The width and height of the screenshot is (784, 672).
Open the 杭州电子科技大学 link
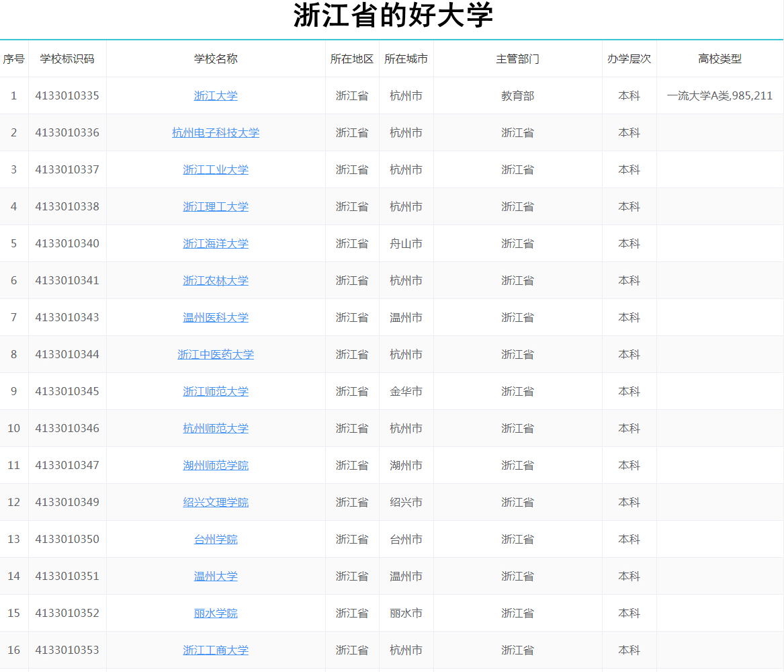pos(215,132)
